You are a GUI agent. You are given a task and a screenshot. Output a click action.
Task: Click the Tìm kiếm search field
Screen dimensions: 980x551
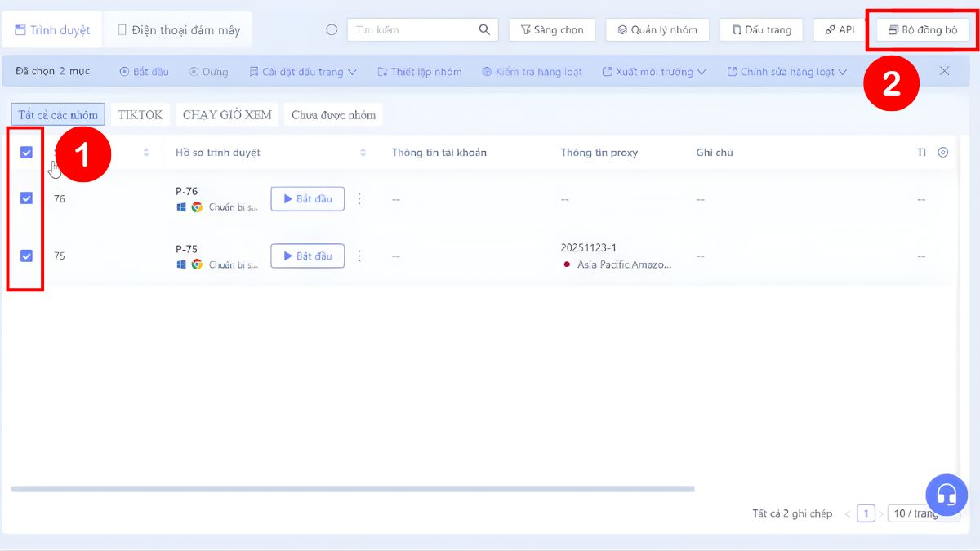click(x=412, y=30)
